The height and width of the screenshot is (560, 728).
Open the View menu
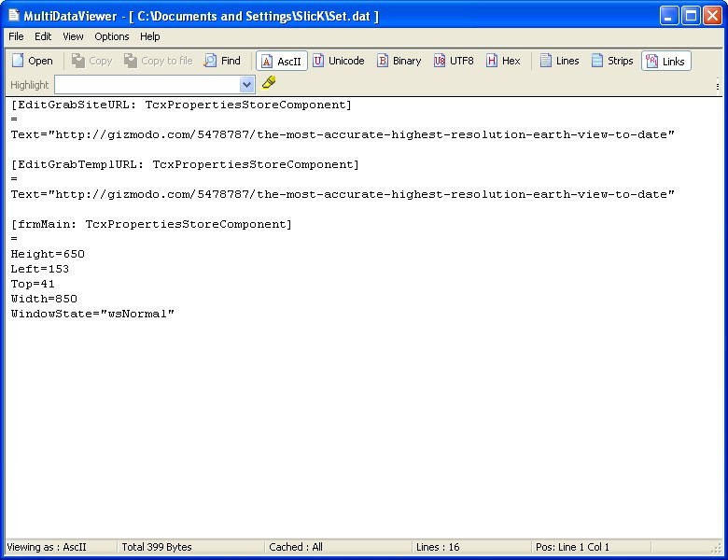73,36
